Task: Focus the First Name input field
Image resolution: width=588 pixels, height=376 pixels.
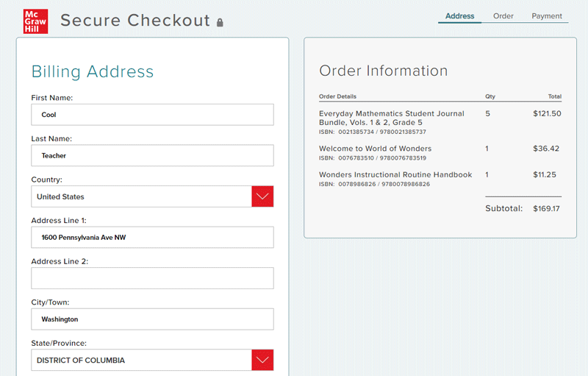Action: click(152, 115)
